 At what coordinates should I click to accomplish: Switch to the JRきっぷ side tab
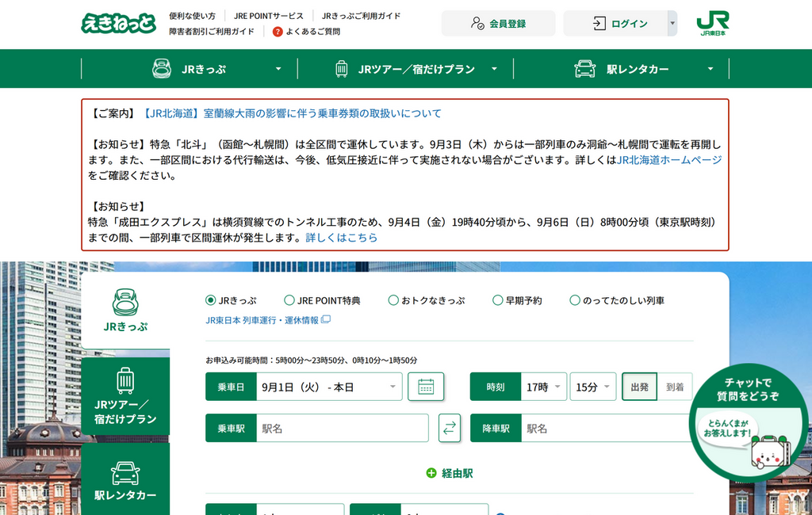pos(125,311)
